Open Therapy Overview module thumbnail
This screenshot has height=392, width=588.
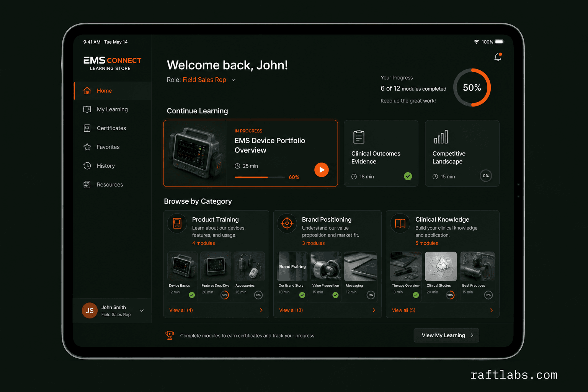pyautogui.click(x=406, y=266)
